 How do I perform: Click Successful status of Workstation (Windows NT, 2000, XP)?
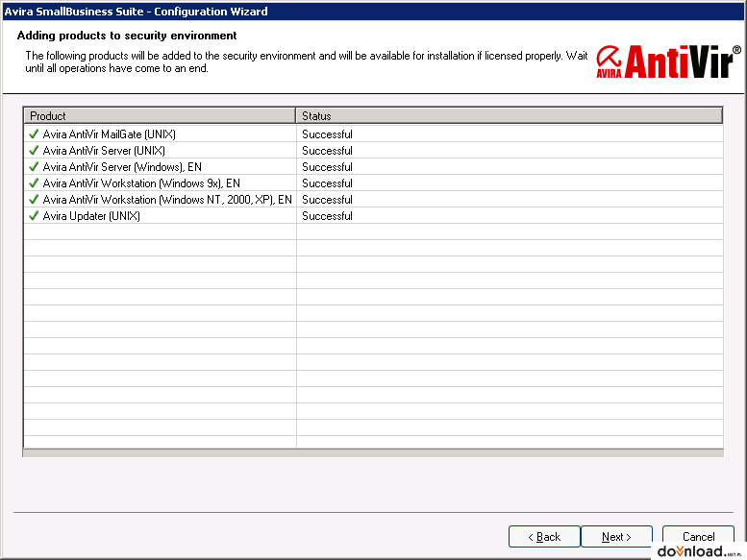point(327,200)
